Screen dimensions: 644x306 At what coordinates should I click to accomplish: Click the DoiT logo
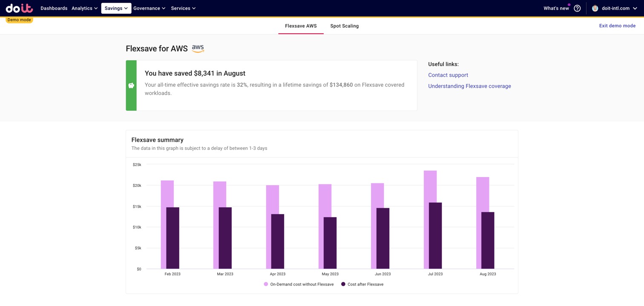pyautogui.click(x=19, y=8)
